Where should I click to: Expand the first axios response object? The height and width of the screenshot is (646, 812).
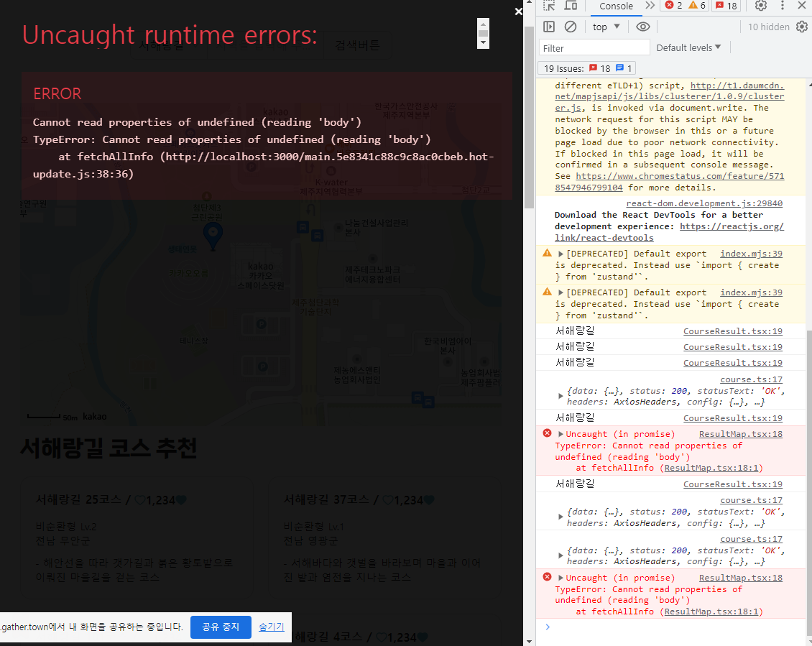tap(560, 397)
